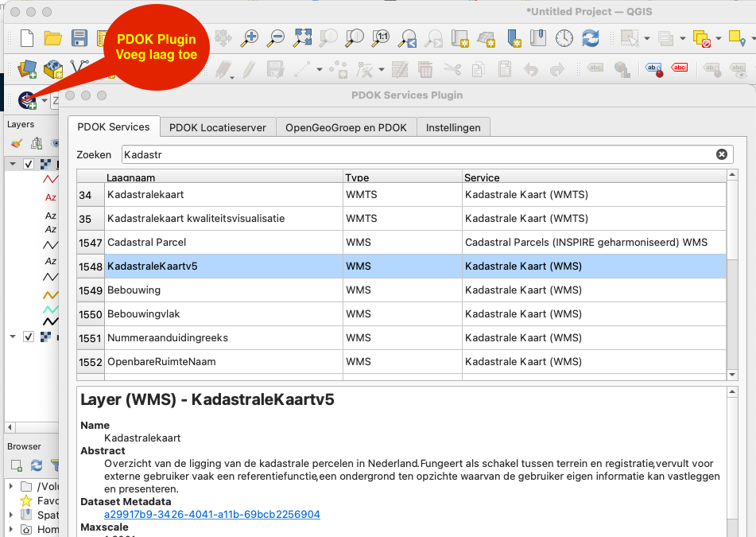Select row 34 Kadastralekaart WMTS
Viewport: 756px width, 537px height.
(401, 194)
